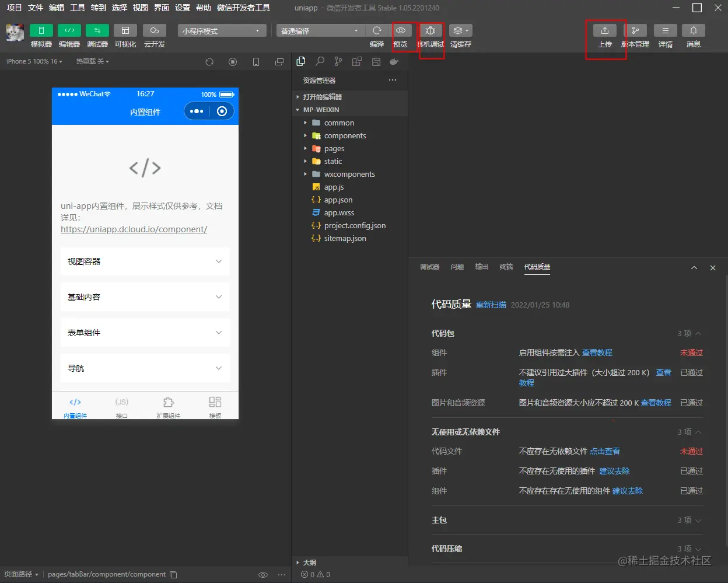Open the 微信开发者工具 menu
The image size is (728, 583).
[243, 8]
